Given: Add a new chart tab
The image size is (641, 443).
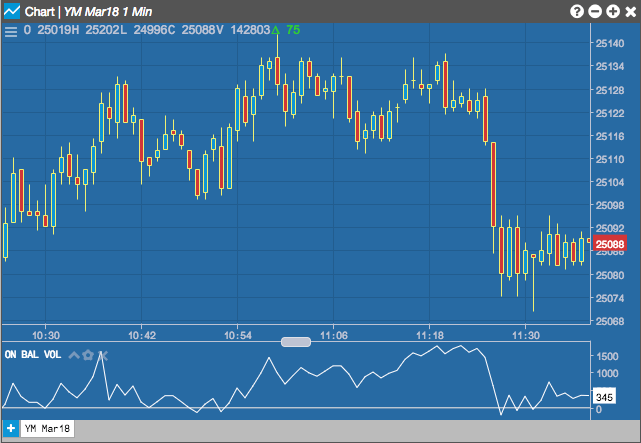Looking at the screenshot, I should click(x=11, y=428).
